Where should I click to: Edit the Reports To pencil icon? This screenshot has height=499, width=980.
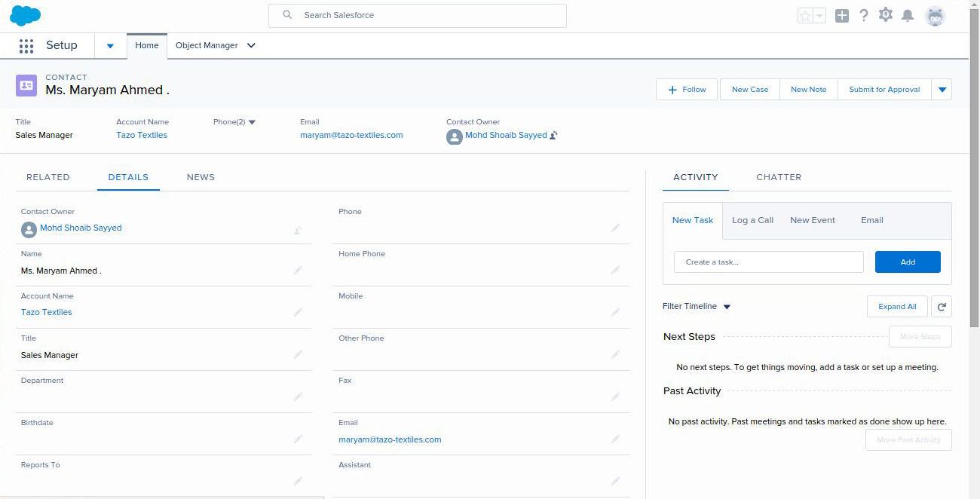298,481
